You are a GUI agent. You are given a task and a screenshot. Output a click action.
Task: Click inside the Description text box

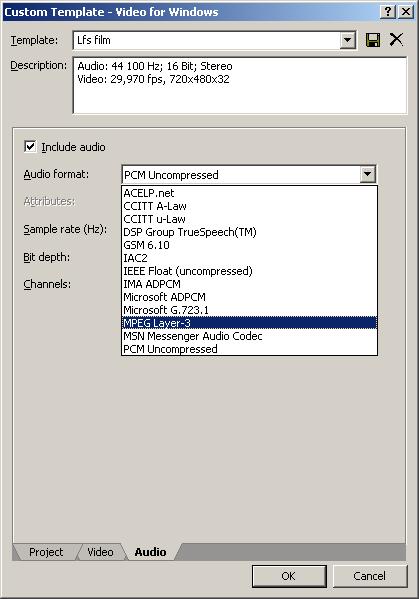[240, 86]
